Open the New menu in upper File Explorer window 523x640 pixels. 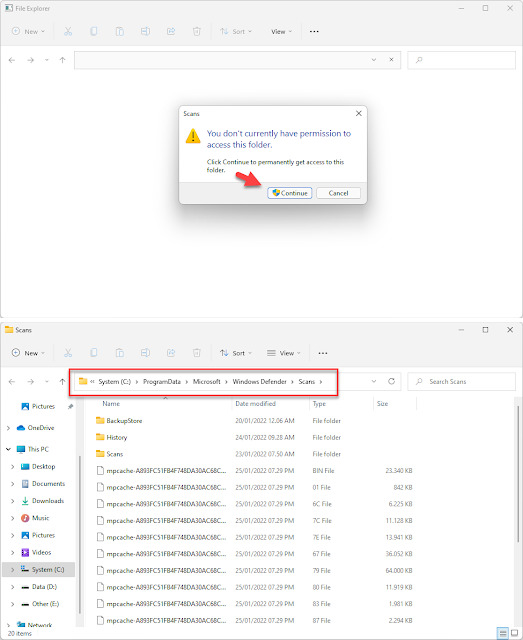tap(28, 31)
